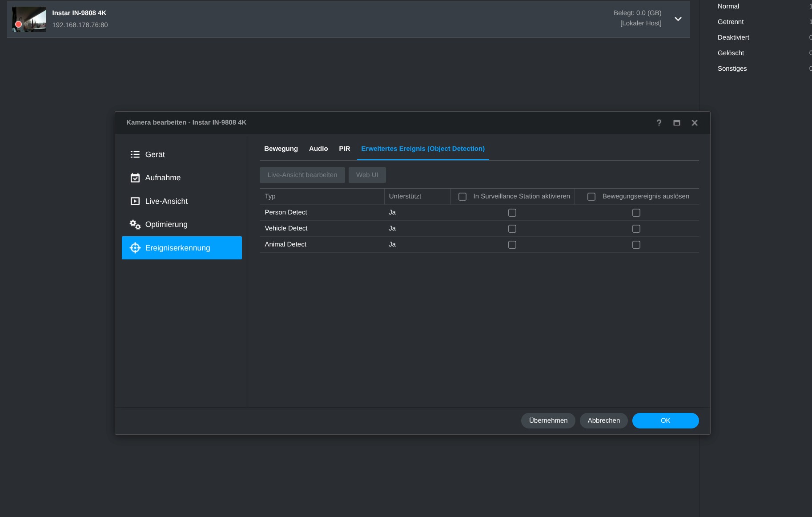This screenshot has height=517, width=812.
Task: Open the Audio tab
Action: pyautogui.click(x=318, y=149)
